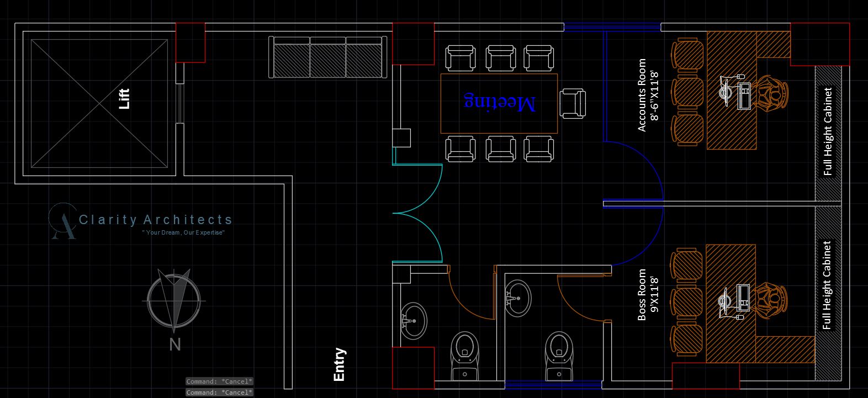Select the "Boss Room 9'X11'8'" label
Image resolution: width=868 pixels, height=398 pixels.
tap(648, 294)
